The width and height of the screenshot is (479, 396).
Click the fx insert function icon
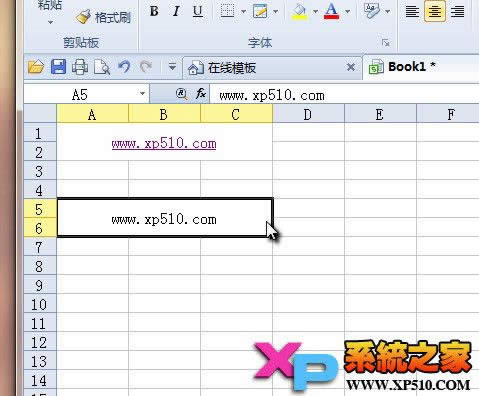(201, 94)
